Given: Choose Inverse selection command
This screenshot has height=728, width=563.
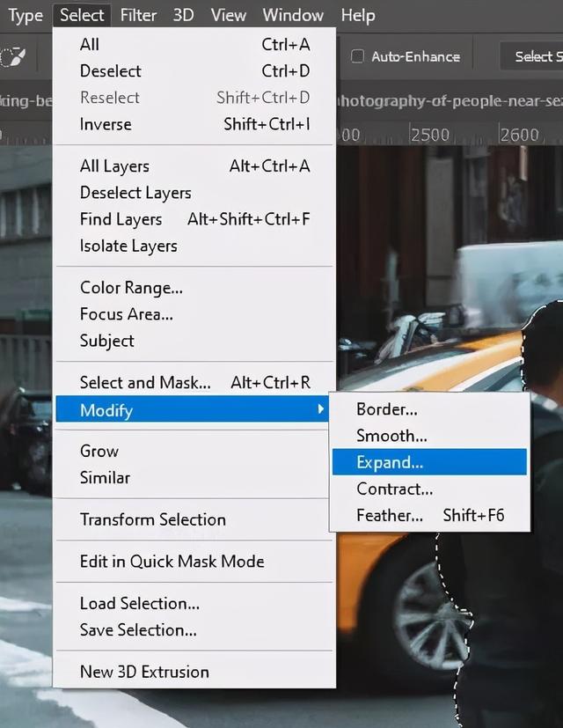Looking at the screenshot, I should point(194,124).
